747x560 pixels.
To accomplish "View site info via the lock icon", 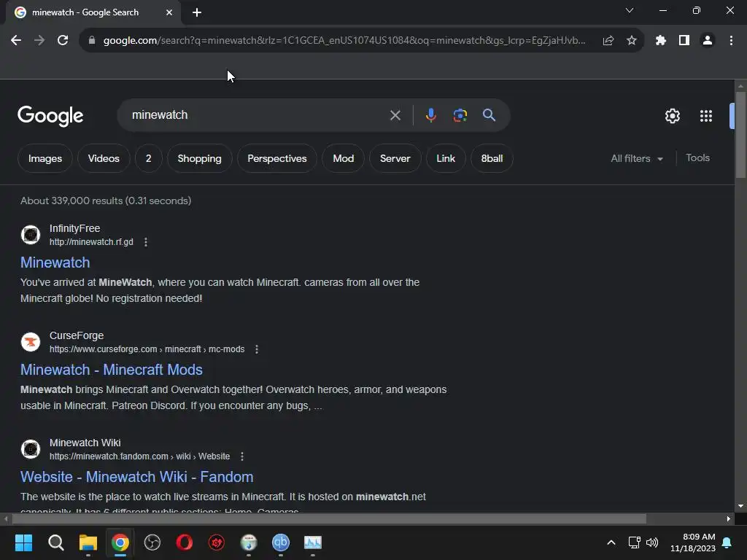I will [x=92, y=41].
